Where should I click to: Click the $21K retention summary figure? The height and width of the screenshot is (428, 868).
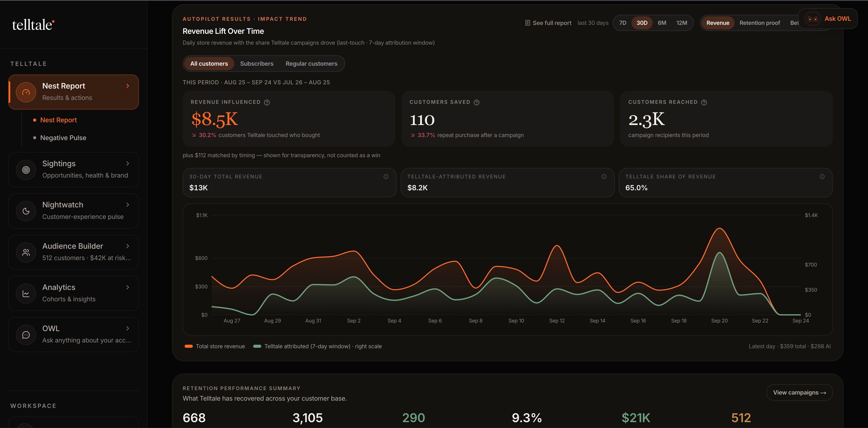(x=636, y=418)
